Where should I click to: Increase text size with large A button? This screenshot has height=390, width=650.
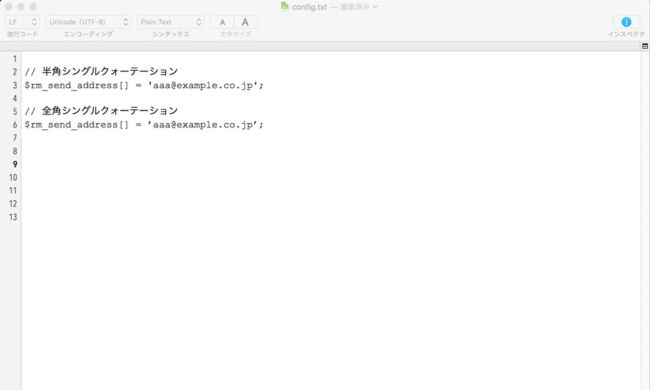(x=245, y=22)
